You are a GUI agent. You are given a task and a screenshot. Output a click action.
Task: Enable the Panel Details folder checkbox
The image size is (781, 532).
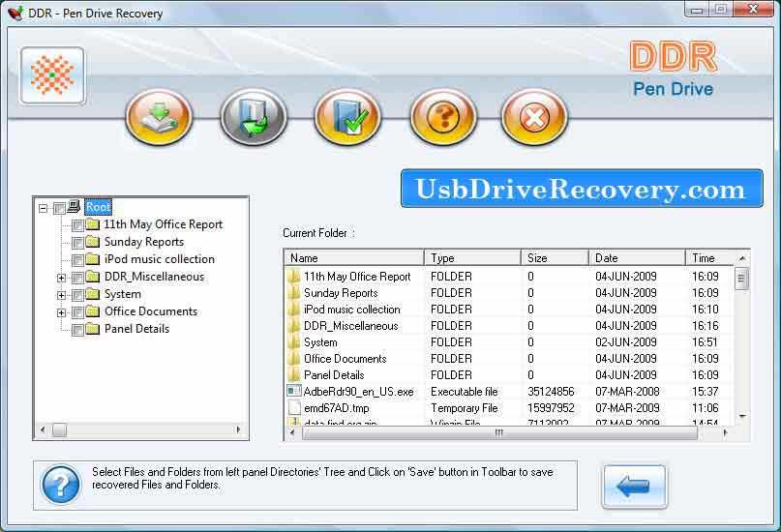pos(77,330)
